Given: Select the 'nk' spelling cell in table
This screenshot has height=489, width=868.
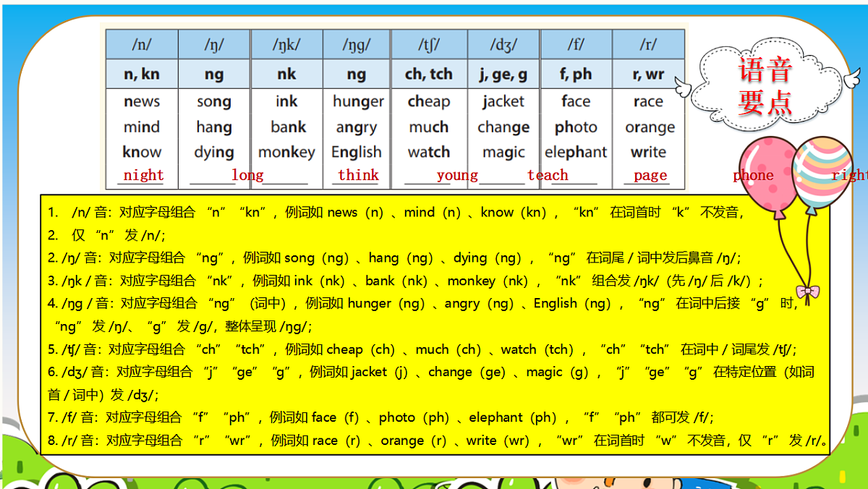Looking at the screenshot, I should click(x=286, y=74).
